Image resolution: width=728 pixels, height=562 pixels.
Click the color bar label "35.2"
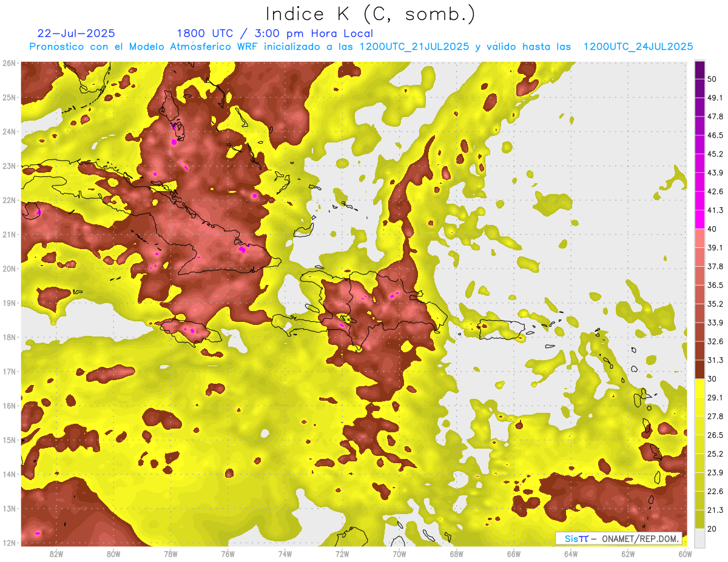click(715, 304)
